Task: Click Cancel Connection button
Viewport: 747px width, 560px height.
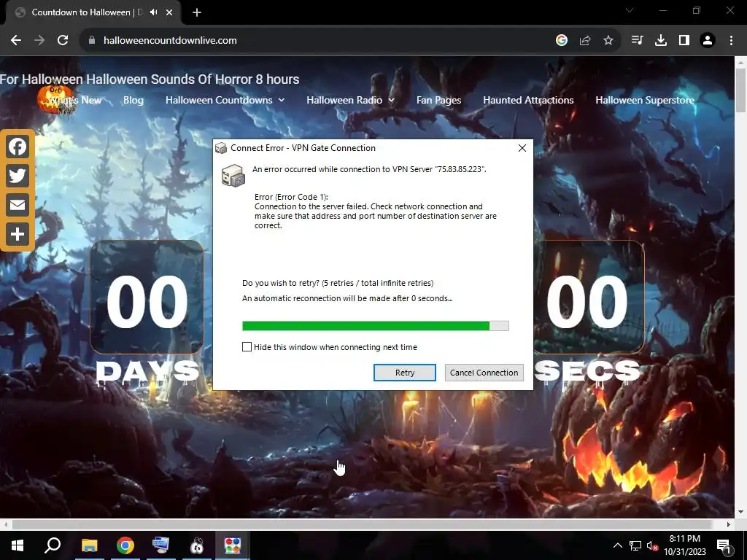Action: click(484, 373)
